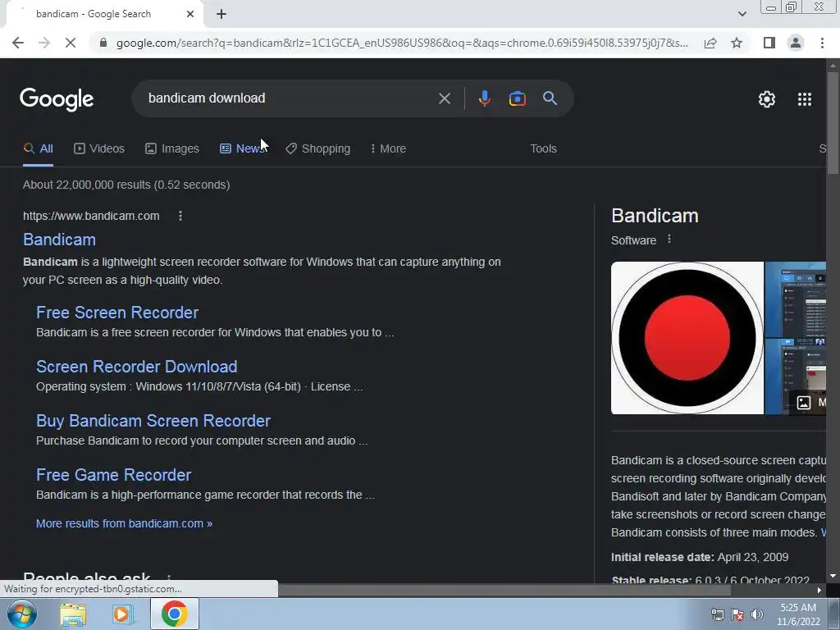The width and height of the screenshot is (840, 630).
Task: Open the Chrome profile avatar
Action: click(x=796, y=43)
